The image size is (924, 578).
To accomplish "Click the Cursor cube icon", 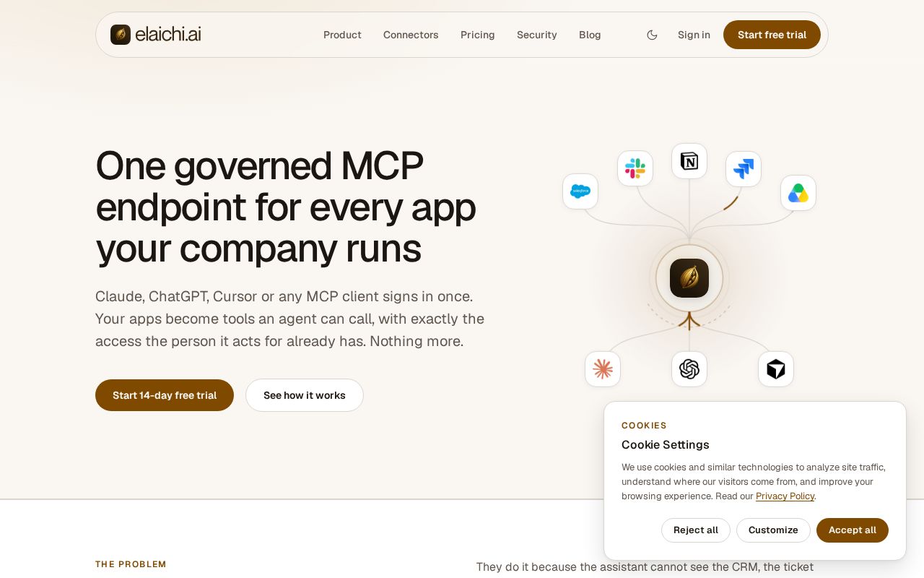I will 776,369.
